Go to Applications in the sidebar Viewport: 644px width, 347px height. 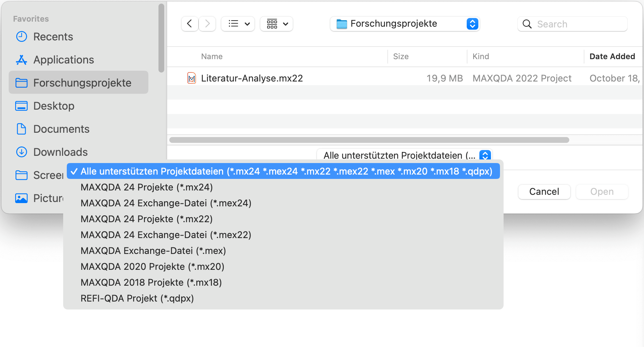(64, 60)
